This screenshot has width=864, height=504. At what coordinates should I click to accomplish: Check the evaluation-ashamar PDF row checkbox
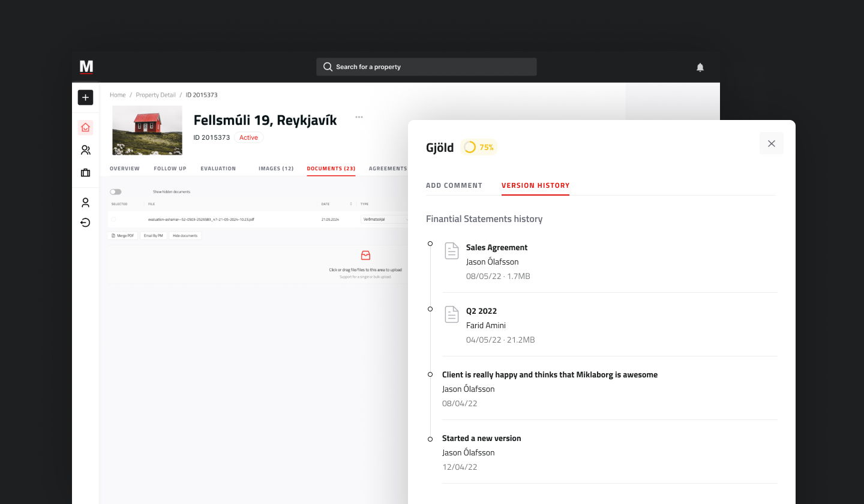pyautogui.click(x=113, y=219)
